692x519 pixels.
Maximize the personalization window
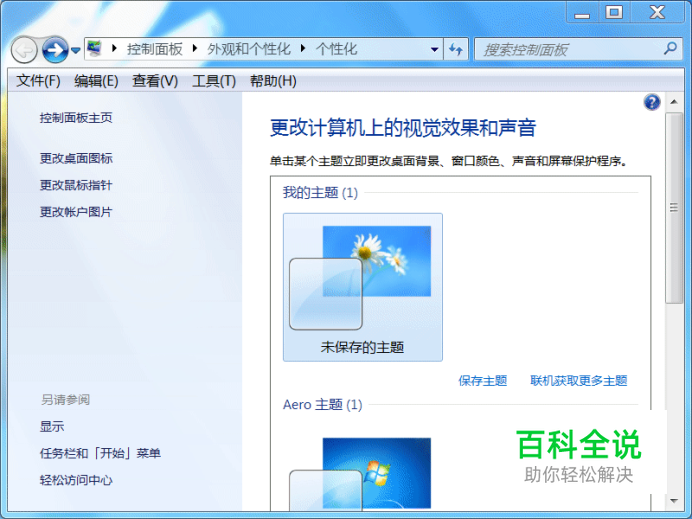(x=614, y=12)
